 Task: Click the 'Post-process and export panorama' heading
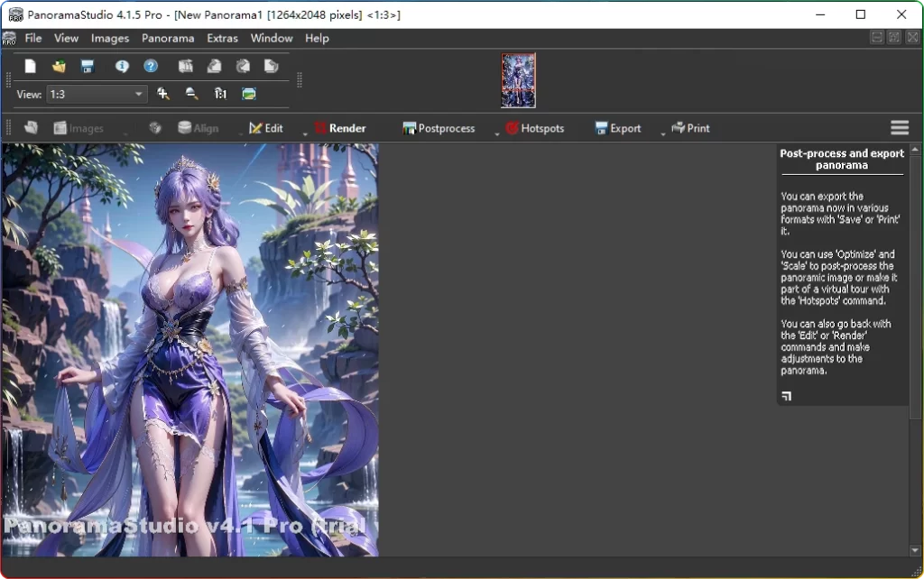tap(842, 159)
